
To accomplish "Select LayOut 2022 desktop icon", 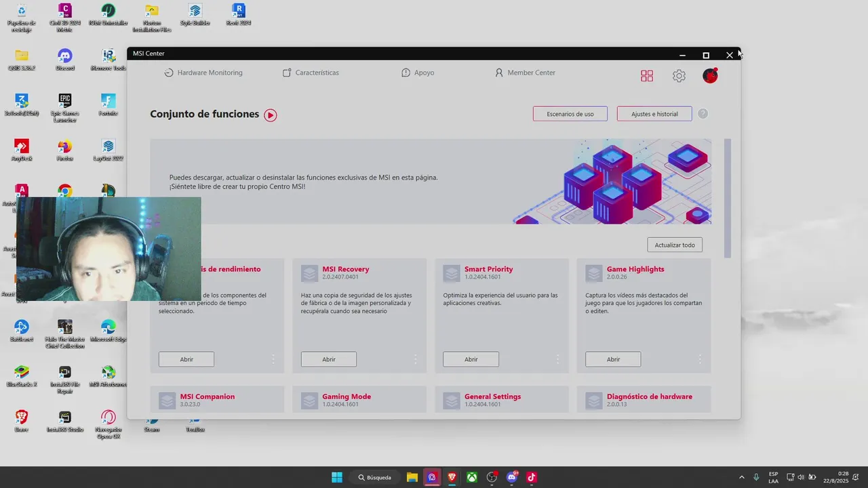I will 108,150.
